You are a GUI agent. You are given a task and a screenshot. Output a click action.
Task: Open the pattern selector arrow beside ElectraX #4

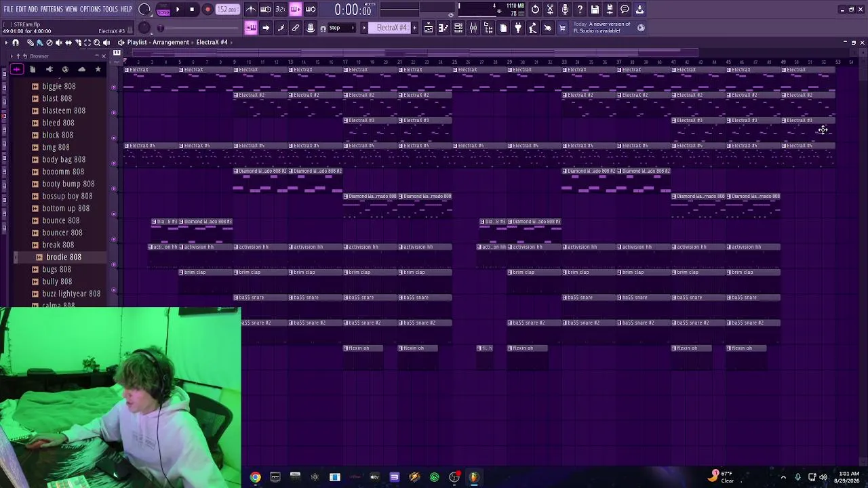click(x=364, y=28)
